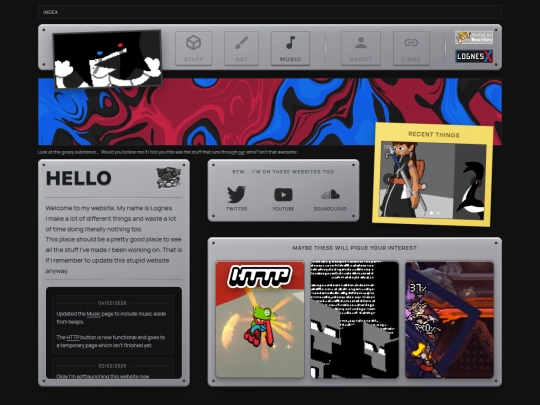Open the black bird image in Recent Things

click(470, 182)
